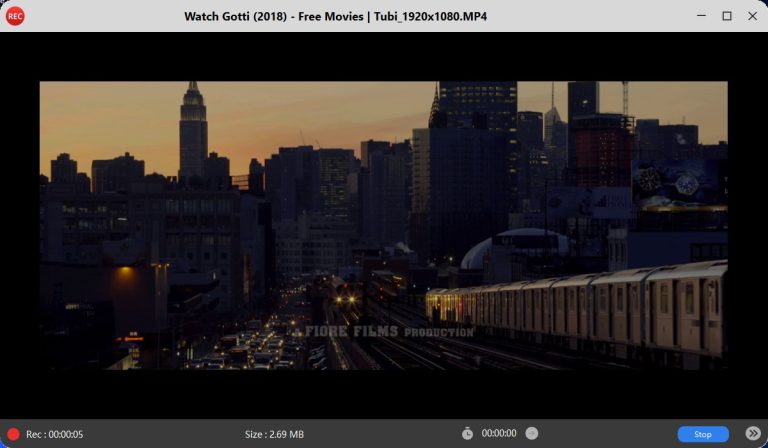This screenshot has width=768, height=448.
Task: Minimize the recorder window
Action: (701, 16)
